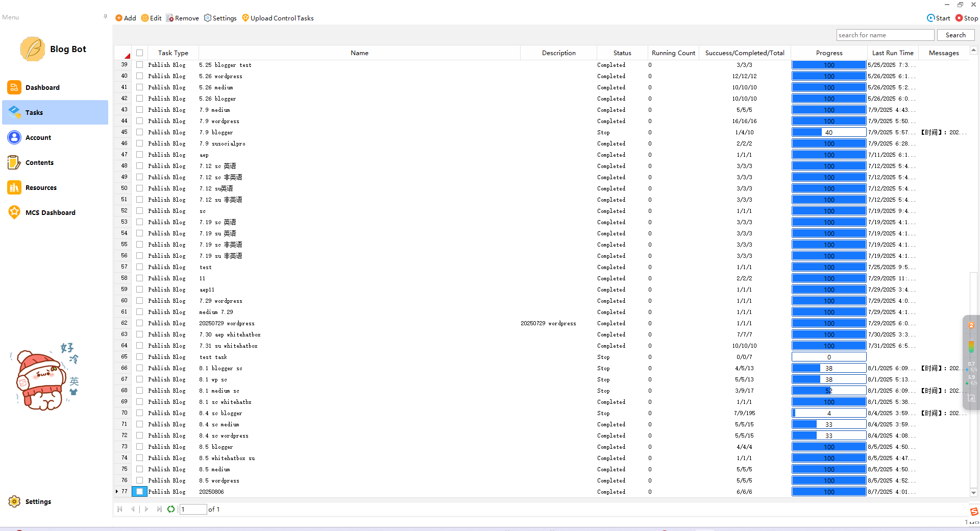The image size is (980, 531).
Task: Click the Upload Control Tasks icon
Action: pos(246,18)
